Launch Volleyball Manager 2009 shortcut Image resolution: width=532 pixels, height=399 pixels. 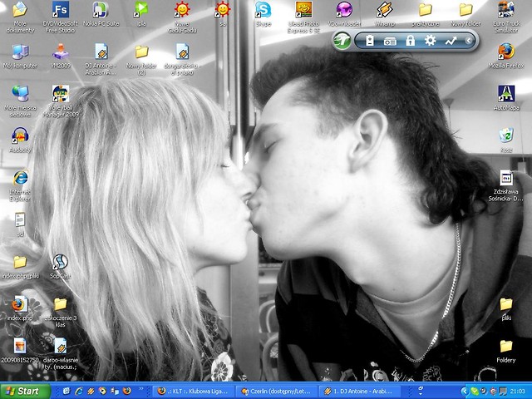tap(61, 101)
